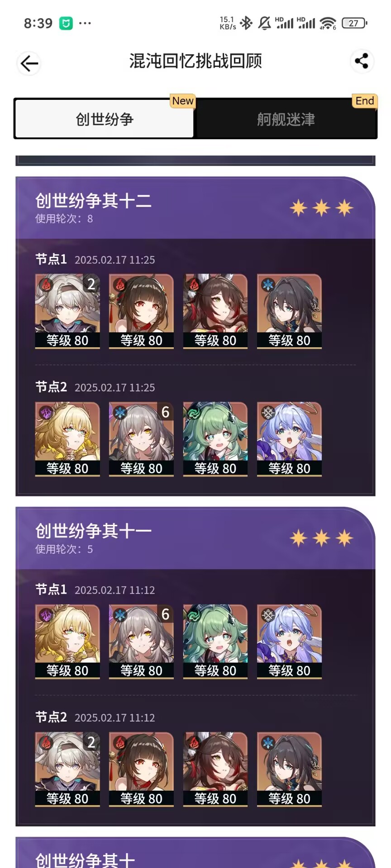The width and height of the screenshot is (391, 868).
Task: Tap the fire element icon on 其十二 节点1 first character
Action: coord(46,284)
